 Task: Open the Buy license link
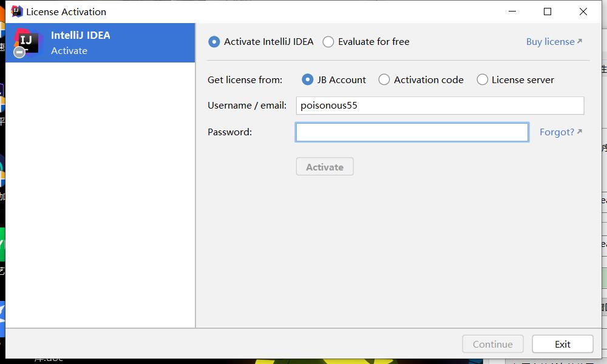point(554,42)
